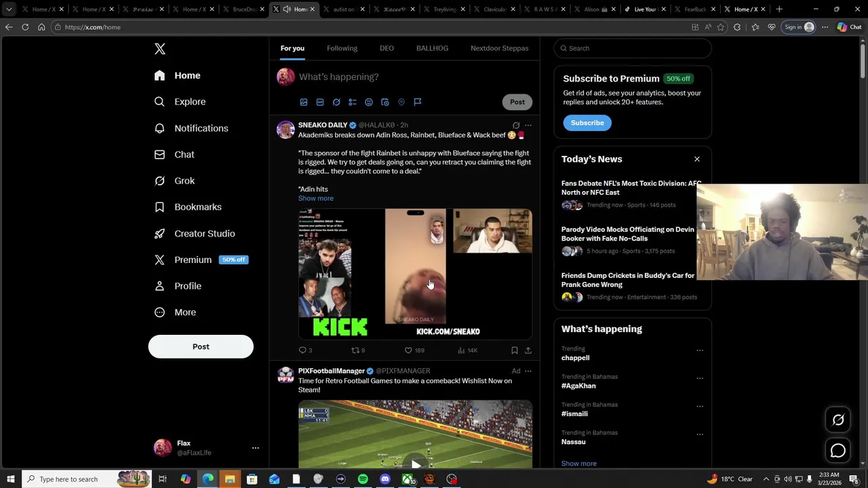Refresh the browser page
The image size is (868, 488).
click(25, 27)
